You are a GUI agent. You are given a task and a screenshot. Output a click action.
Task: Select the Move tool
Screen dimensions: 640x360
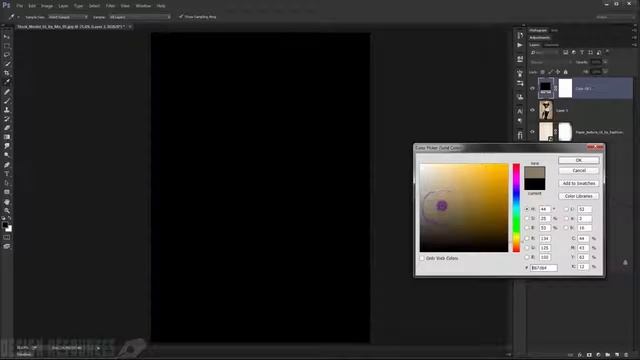[7, 37]
